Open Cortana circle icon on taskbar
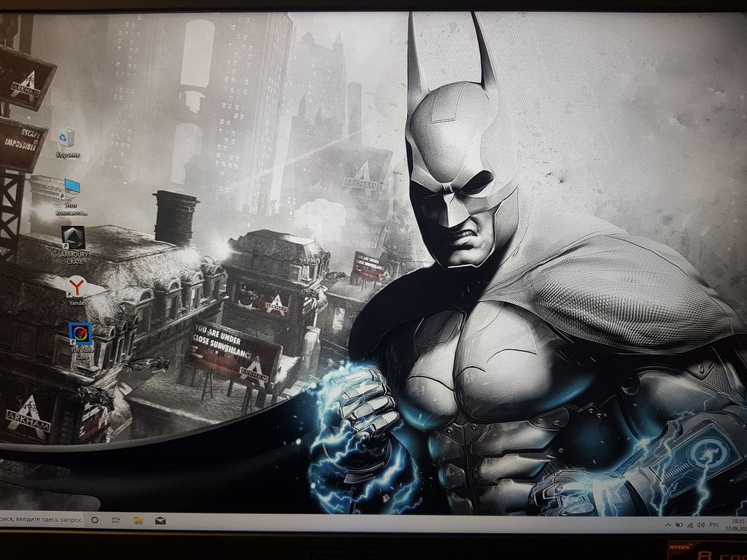This screenshot has height=560, width=747. point(95,521)
